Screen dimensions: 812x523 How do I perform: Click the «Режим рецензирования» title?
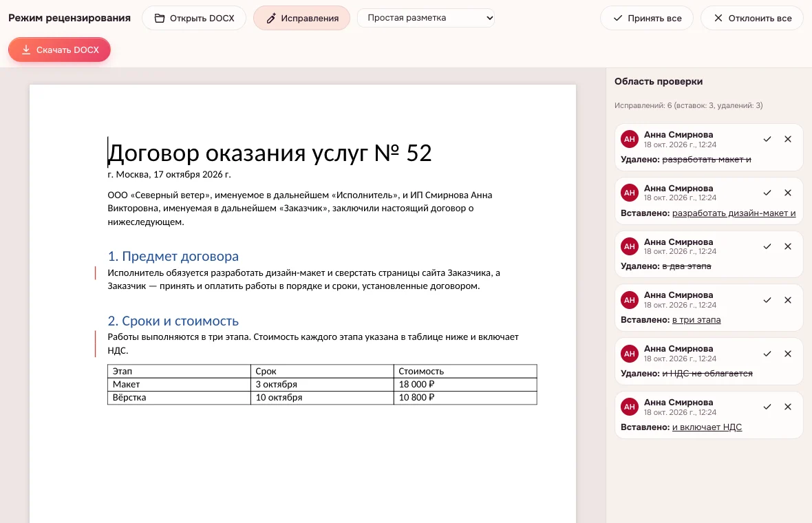[70, 18]
